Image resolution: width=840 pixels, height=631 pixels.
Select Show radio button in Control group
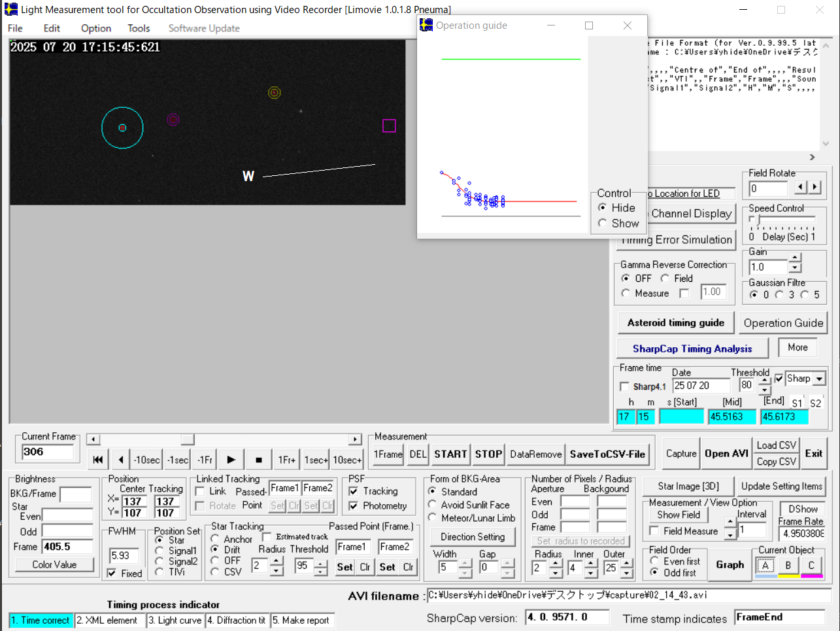[603, 223]
